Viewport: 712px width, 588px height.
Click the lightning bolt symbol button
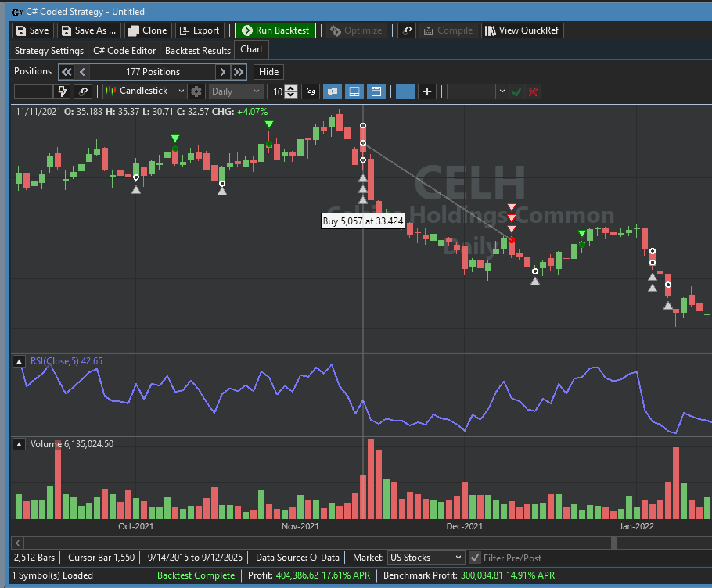pyautogui.click(x=63, y=91)
